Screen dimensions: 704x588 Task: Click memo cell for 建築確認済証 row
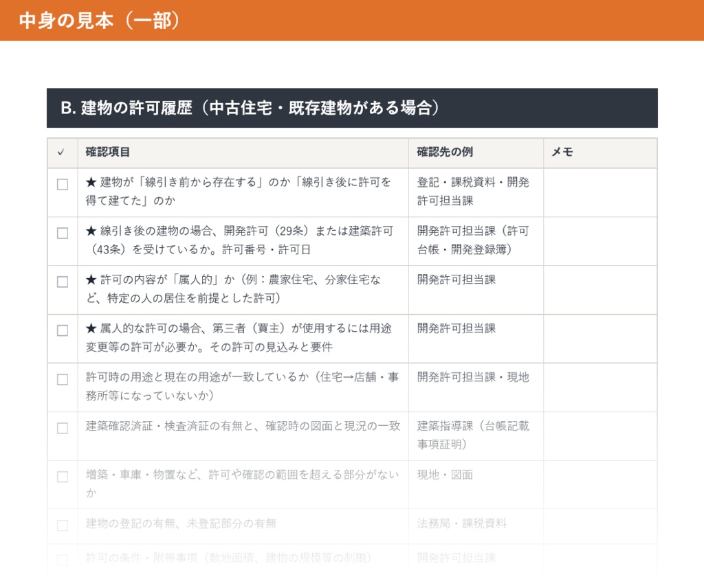pos(600,436)
